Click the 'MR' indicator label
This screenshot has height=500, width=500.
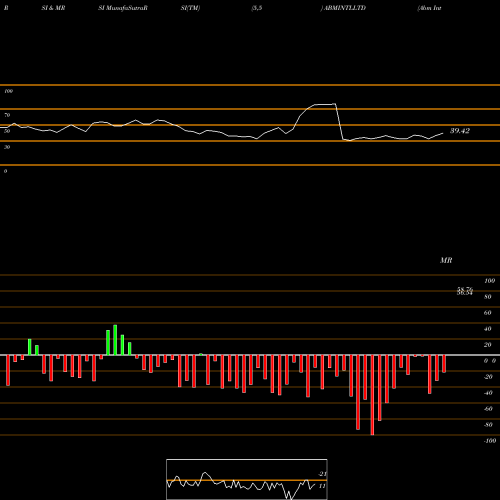tap(446, 260)
